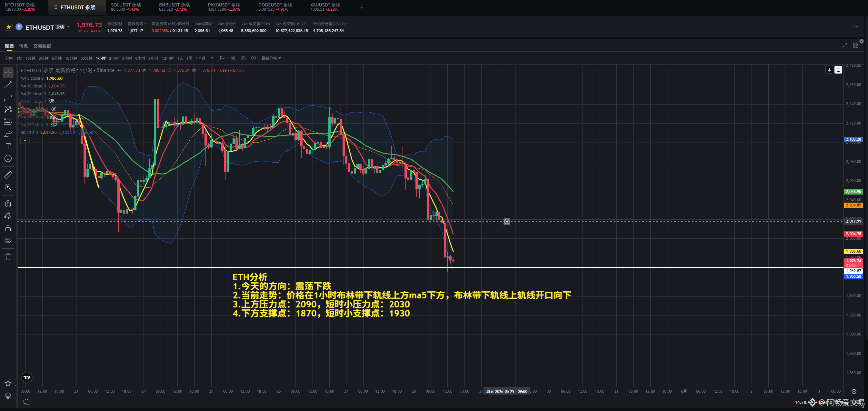Select the brush drawing tool
The height and width of the screenshot is (411, 868).
pyautogui.click(x=8, y=134)
